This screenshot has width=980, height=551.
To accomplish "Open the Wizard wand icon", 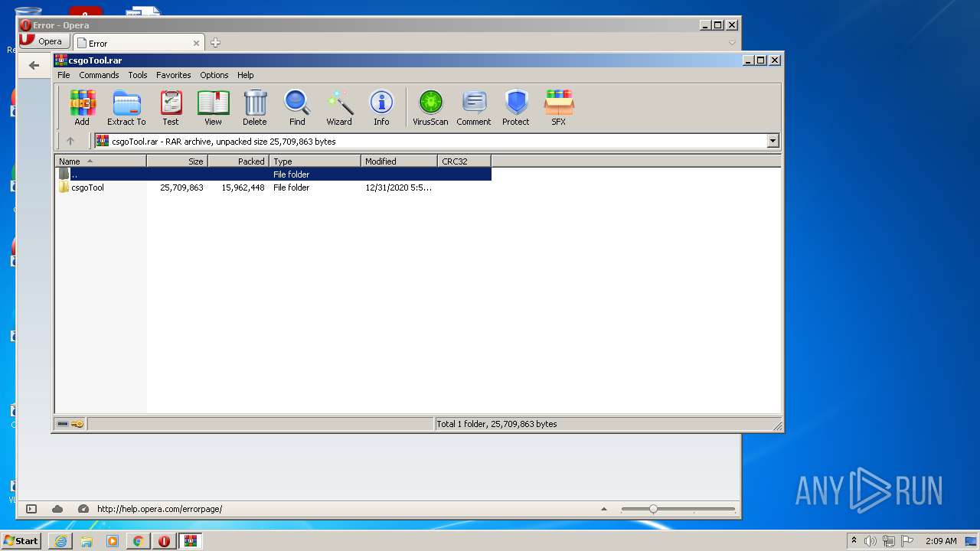I will [x=339, y=107].
